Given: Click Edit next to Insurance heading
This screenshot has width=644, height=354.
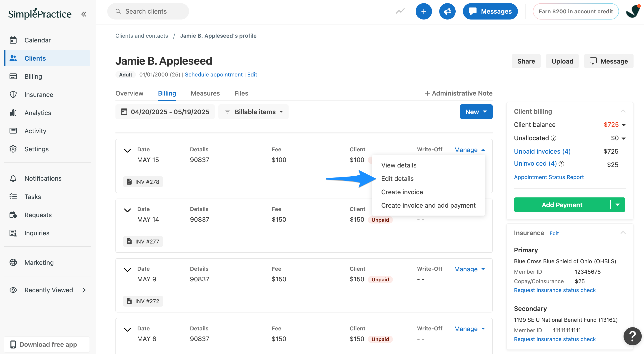Looking at the screenshot, I should click(554, 233).
